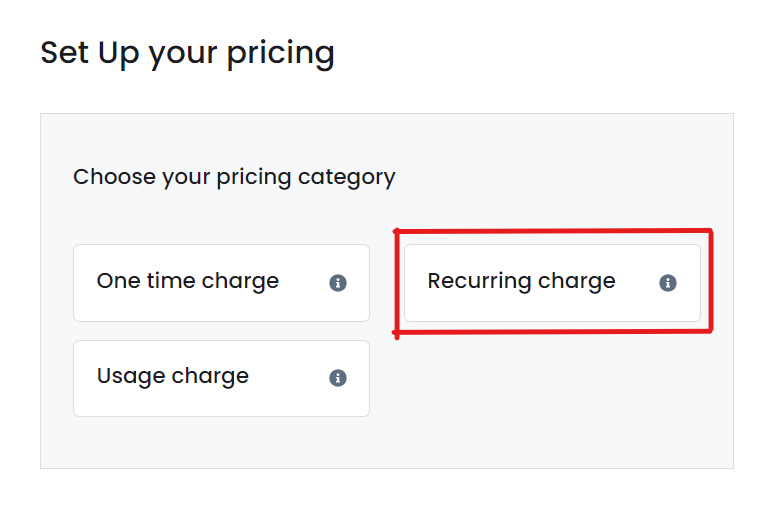
Task: Click the info icon beside One time charge
Action: coord(338,283)
